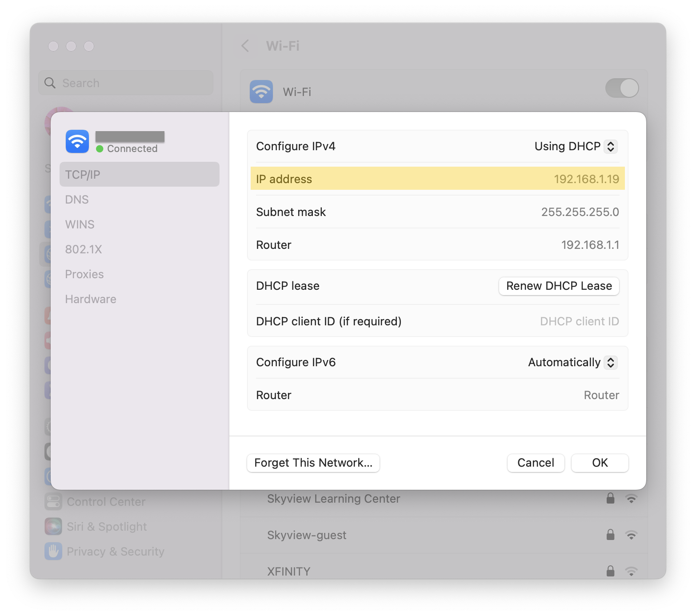Click the Privacy & Security hand icon
The height and width of the screenshot is (616, 696).
click(53, 551)
